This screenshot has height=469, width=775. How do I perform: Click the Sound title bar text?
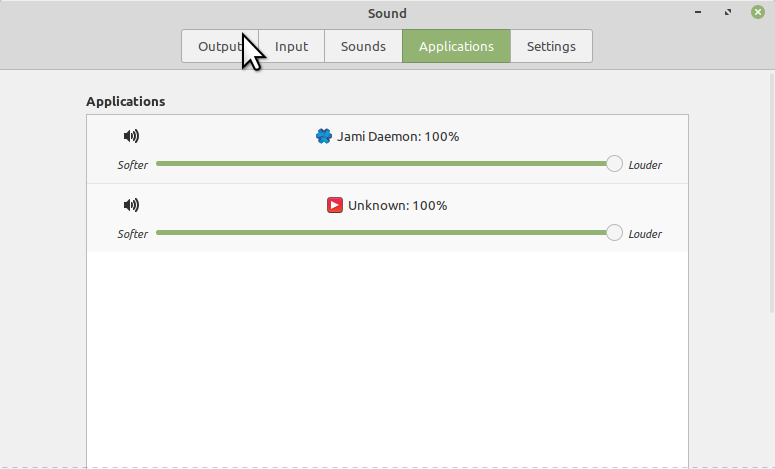click(387, 13)
